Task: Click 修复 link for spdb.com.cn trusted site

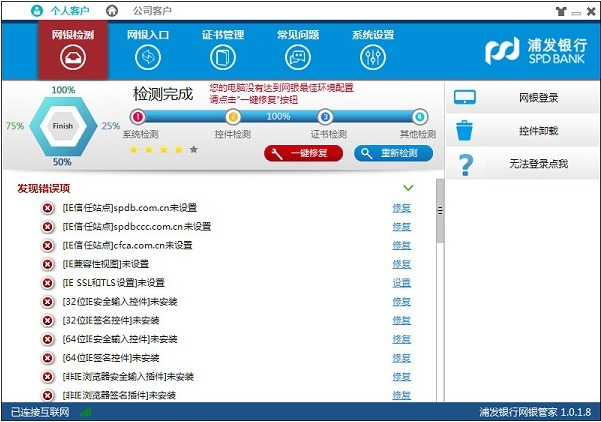Action: [x=401, y=208]
